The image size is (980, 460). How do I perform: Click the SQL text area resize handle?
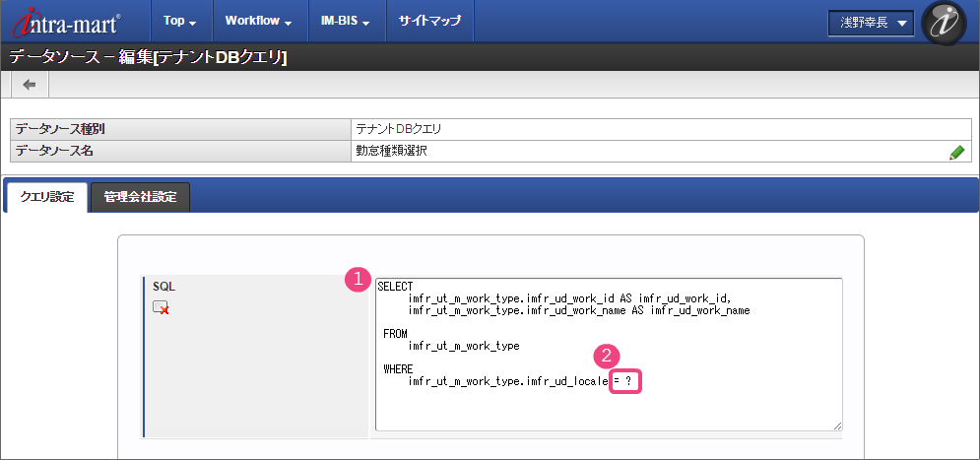pos(837,426)
